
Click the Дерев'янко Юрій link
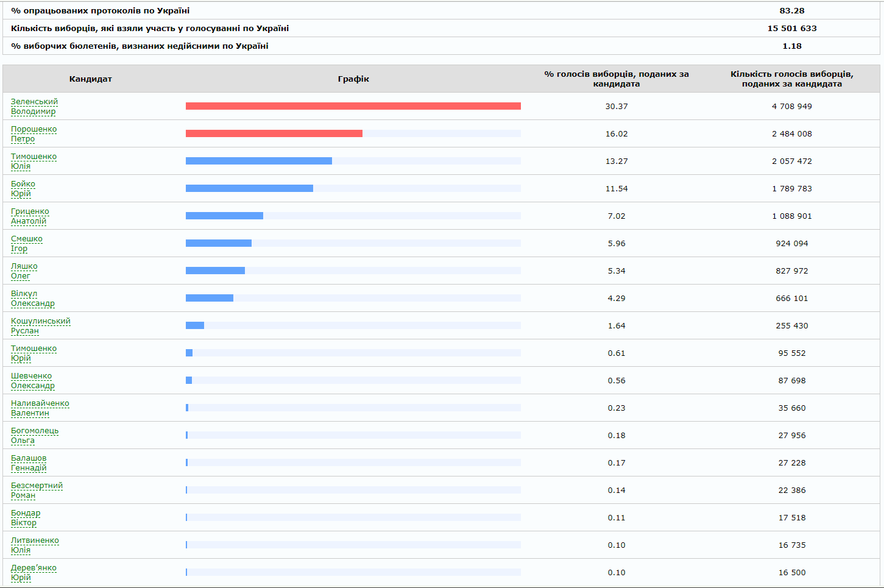[x=34, y=568]
